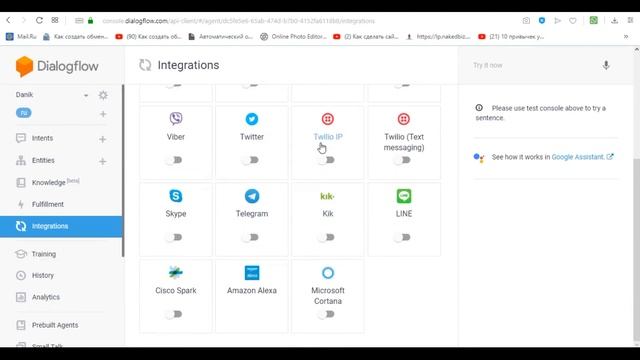
Task: Click the Twilio IP label
Action: (x=328, y=137)
